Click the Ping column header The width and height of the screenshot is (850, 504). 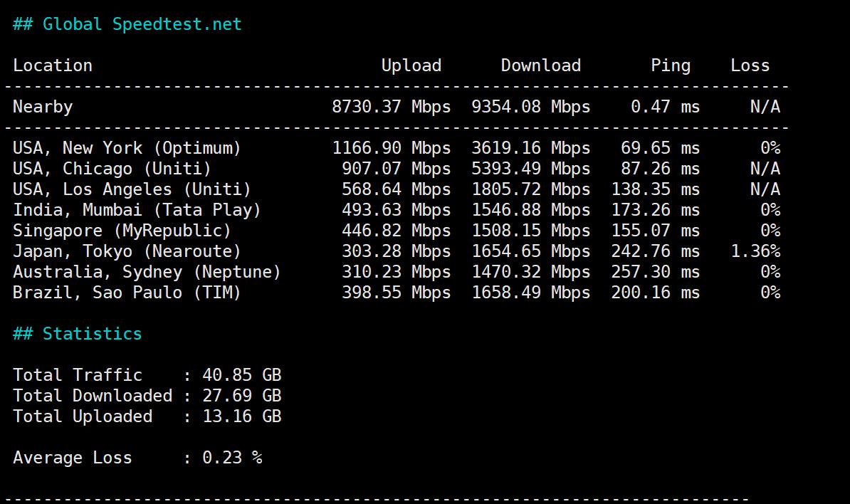(x=670, y=65)
